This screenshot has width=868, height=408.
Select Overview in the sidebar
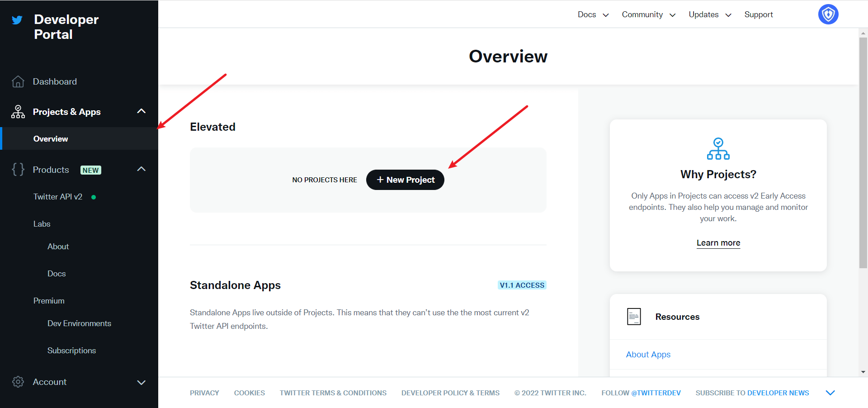[x=51, y=139]
